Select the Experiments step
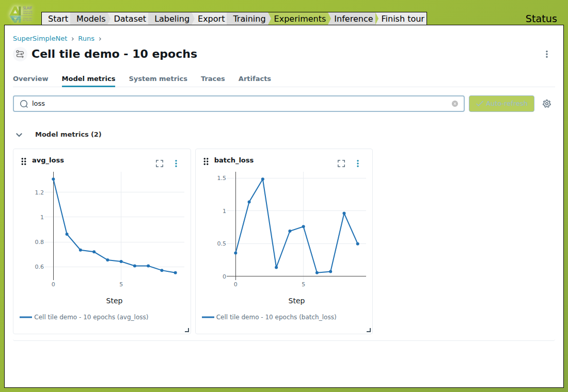 tap(300, 19)
